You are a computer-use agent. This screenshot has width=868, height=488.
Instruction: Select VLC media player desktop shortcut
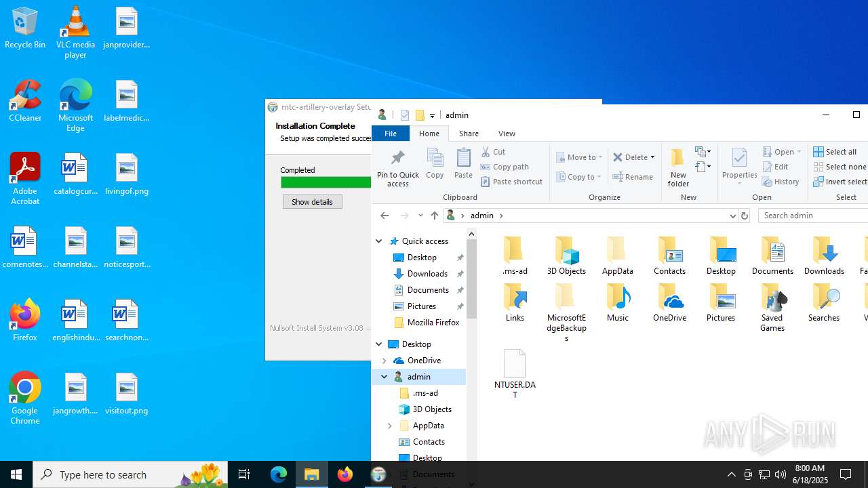tap(75, 33)
